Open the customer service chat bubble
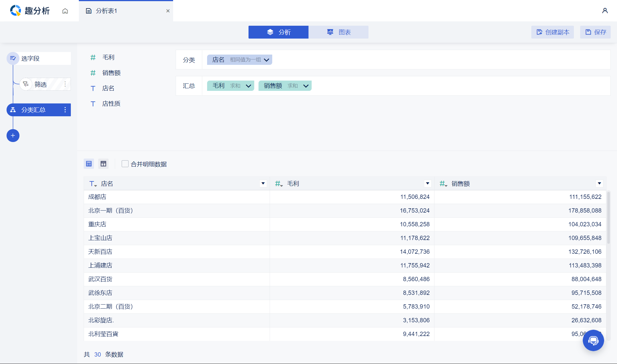This screenshot has height=364, width=617. point(593,340)
